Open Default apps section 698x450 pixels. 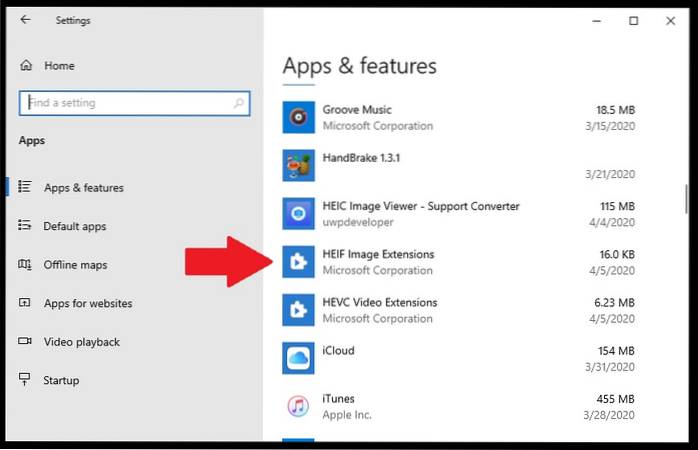[74, 226]
